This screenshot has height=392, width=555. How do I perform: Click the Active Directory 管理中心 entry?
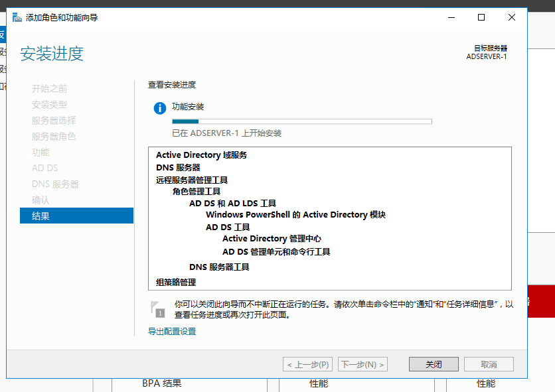(x=272, y=239)
